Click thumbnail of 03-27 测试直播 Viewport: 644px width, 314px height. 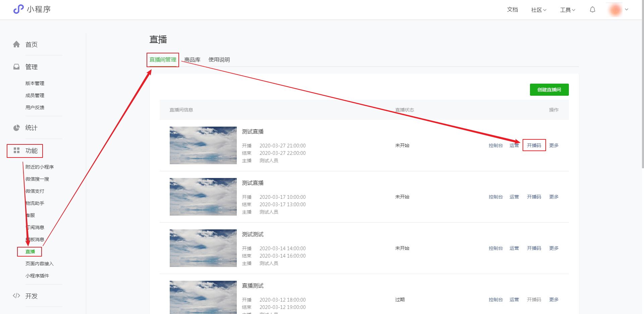[x=203, y=145]
